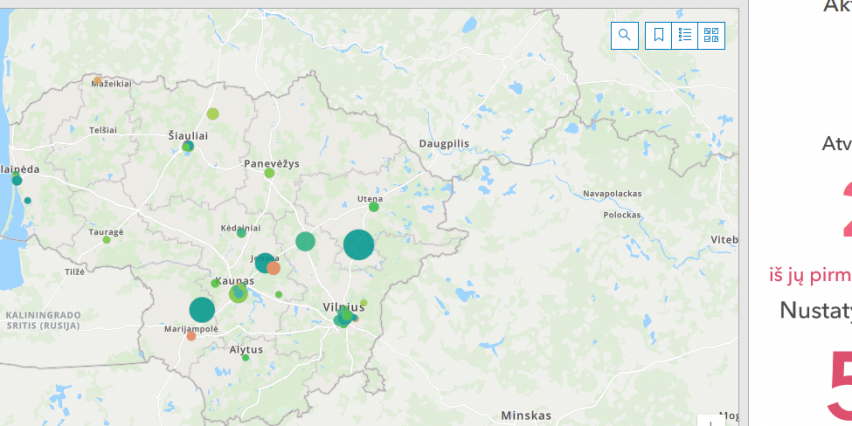Click Kaliningrado sritis (Rusija) label
Screen dimensions: 852x426
43,320
